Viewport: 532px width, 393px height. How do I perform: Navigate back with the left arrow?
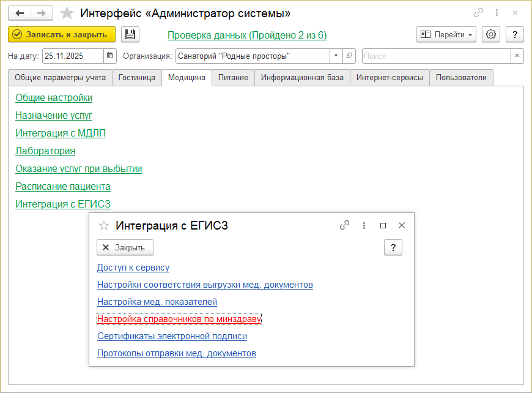pos(20,13)
